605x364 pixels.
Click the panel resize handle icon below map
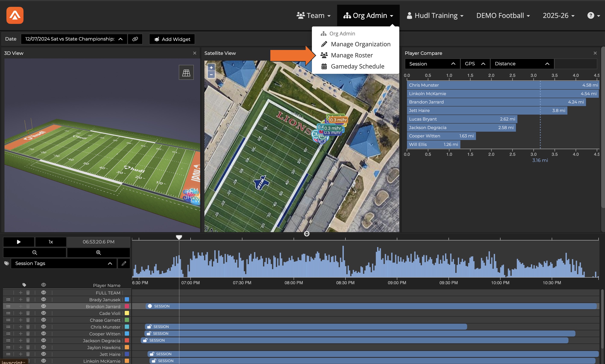pos(307,234)
